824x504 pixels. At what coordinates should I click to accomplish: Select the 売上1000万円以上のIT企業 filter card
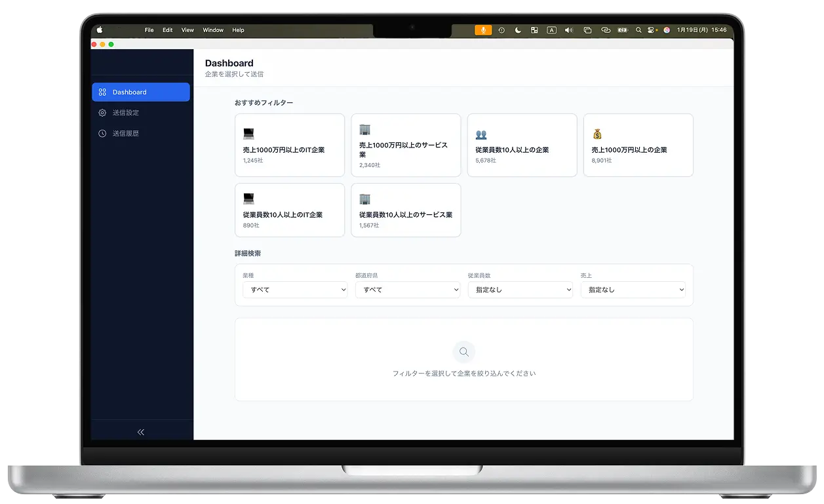290,145
